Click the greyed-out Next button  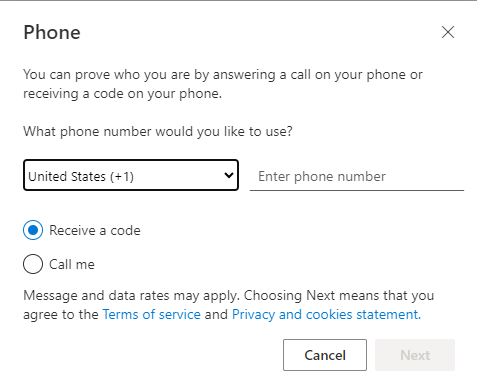415,355
